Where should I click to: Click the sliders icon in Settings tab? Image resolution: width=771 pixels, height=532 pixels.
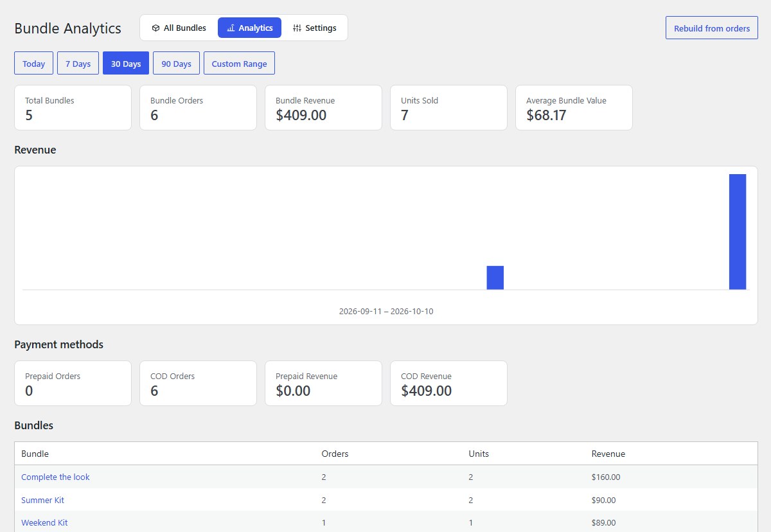pos(297,28)
